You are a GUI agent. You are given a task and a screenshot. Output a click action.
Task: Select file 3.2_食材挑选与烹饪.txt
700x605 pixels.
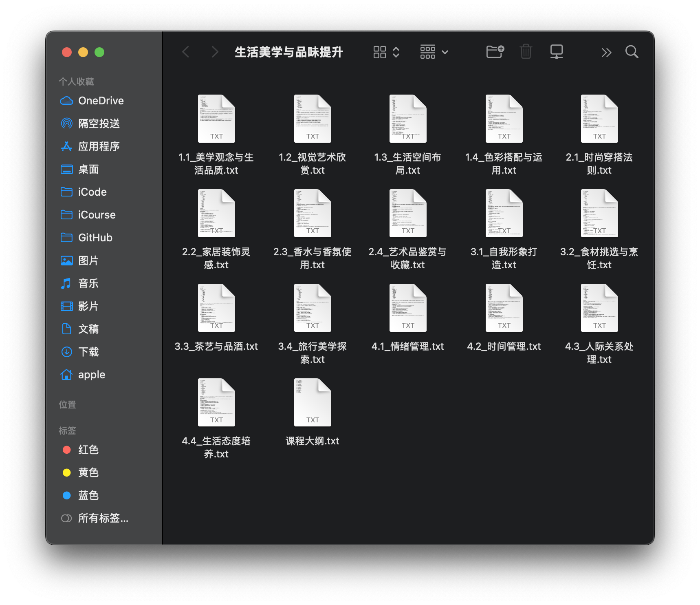coord(599,229)
